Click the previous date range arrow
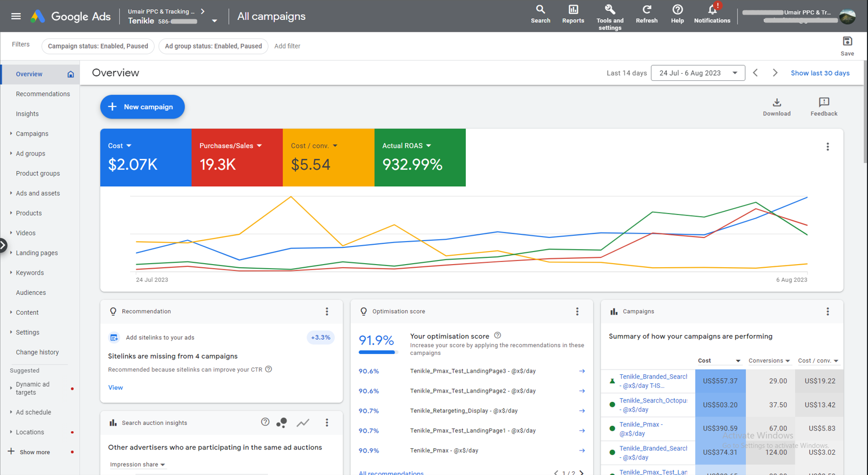The width and height of the screenshot is (868, 475). coord(755,73)
